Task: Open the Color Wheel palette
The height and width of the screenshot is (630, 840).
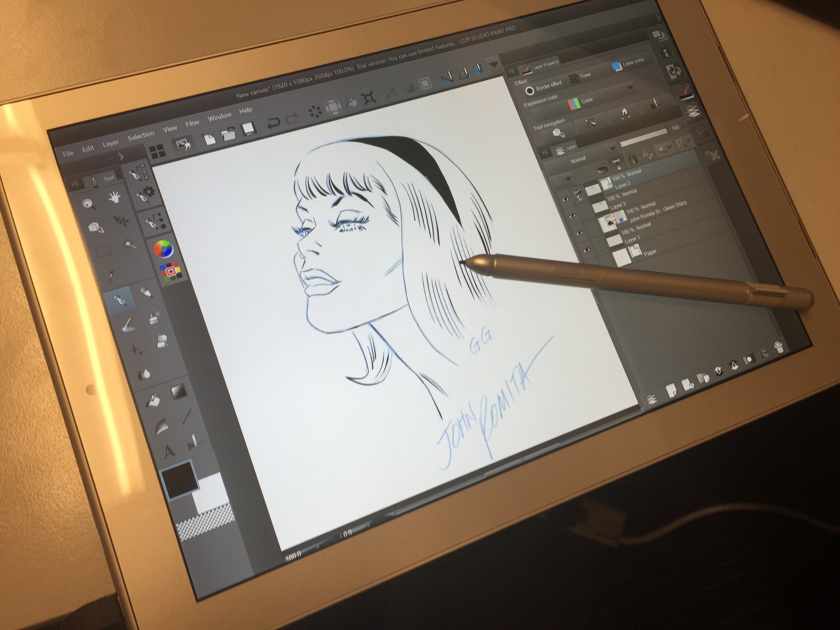Action: point(164,249)
